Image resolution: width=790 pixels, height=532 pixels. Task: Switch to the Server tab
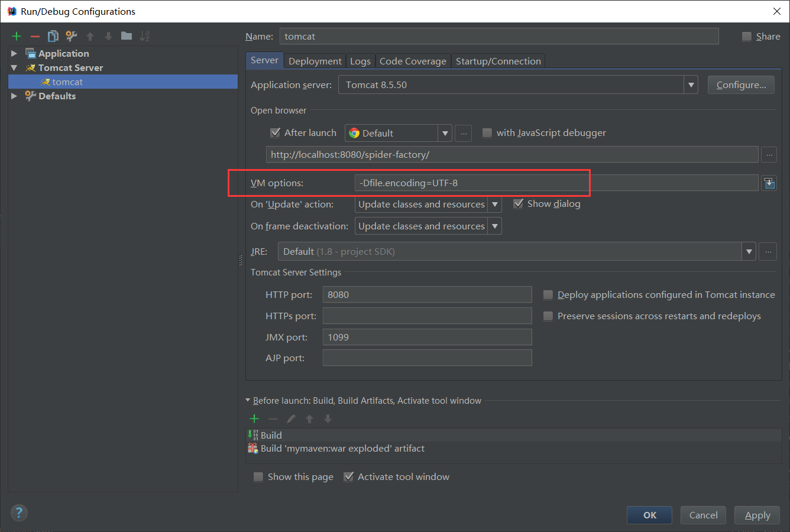click(264, 60)
